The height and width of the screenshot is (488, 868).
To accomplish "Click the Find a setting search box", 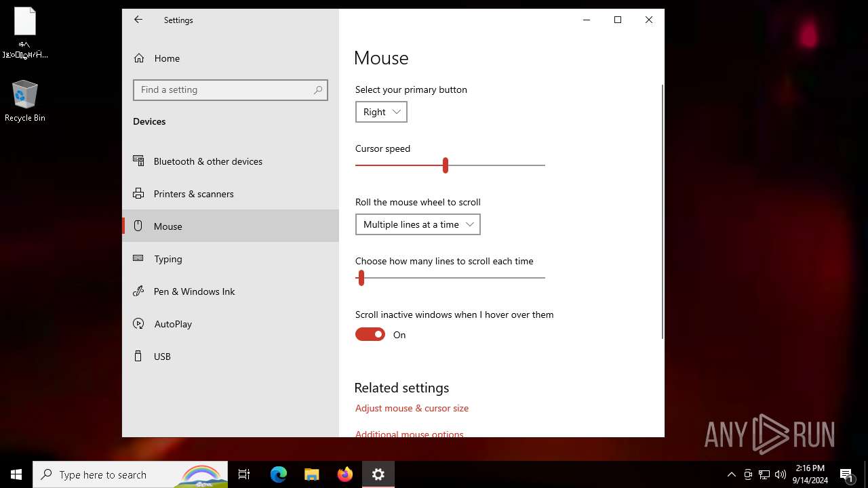I will [231, 89].
